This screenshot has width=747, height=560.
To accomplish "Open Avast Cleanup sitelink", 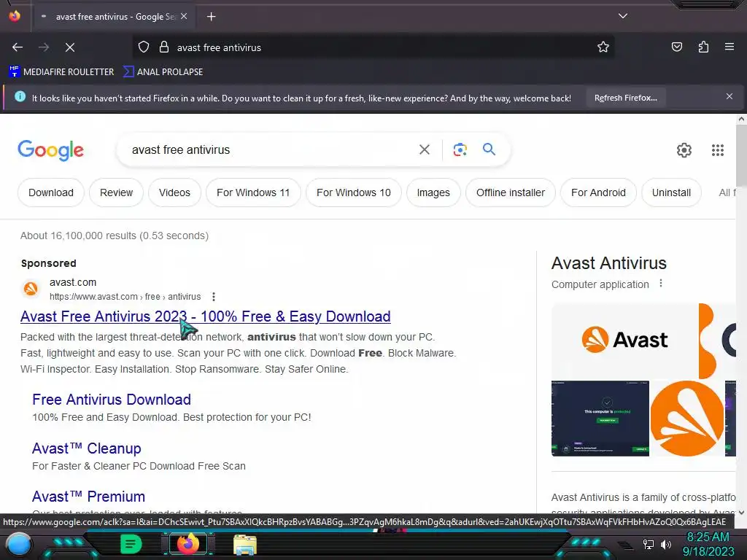I will (87, 448).
